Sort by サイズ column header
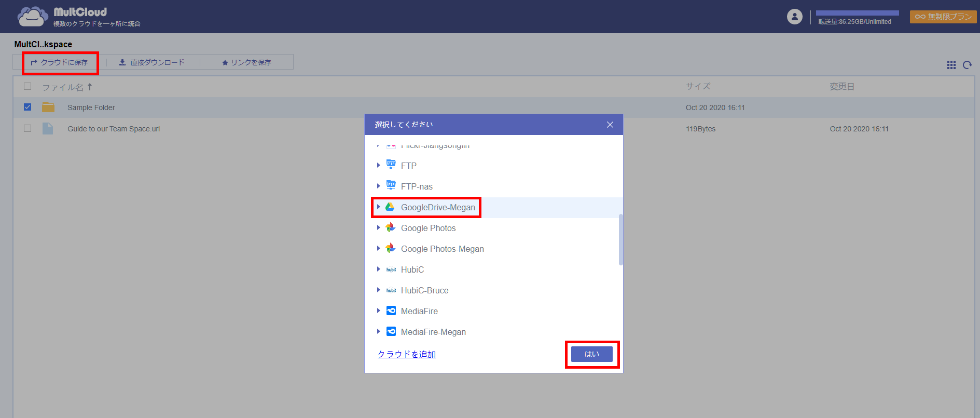Screen dimensions: 980x418 (698, 86)
